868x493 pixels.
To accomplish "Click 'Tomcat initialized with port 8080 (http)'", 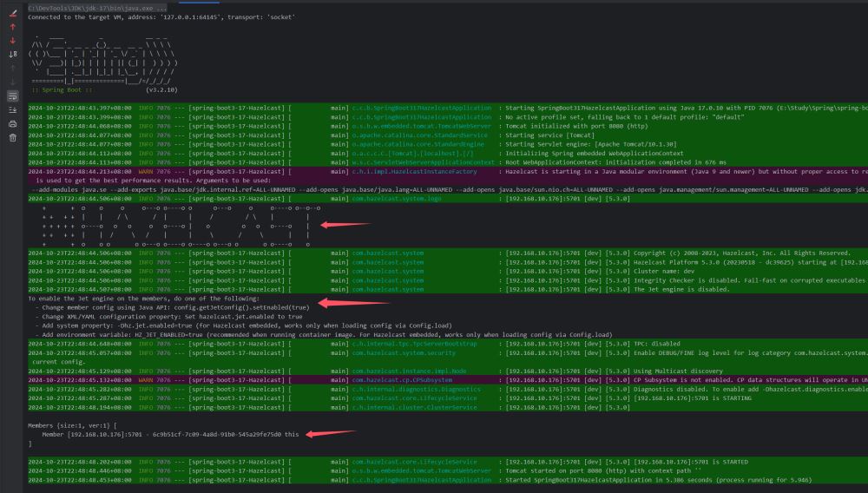I will coord(576,126).
